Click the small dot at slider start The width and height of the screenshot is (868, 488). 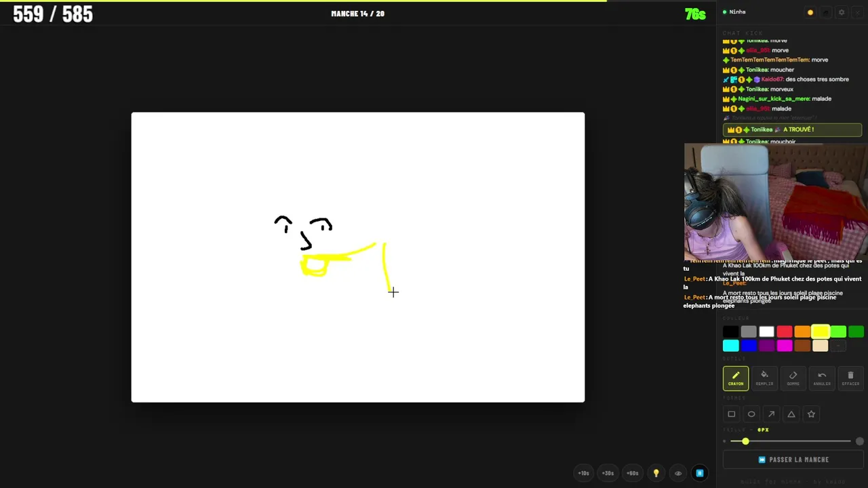pos(725,441)
